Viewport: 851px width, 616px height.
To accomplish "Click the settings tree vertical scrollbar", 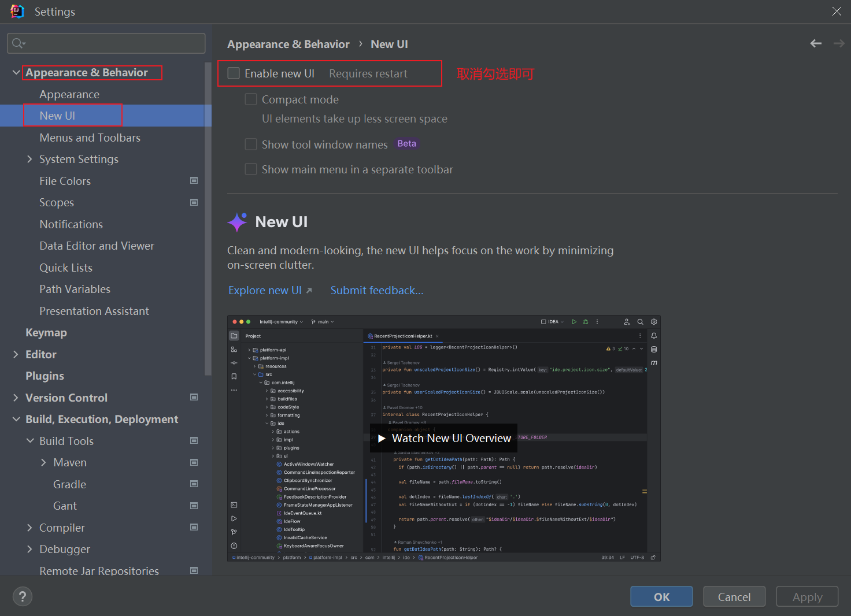I will pyautogui.click(x=208, y=220).
